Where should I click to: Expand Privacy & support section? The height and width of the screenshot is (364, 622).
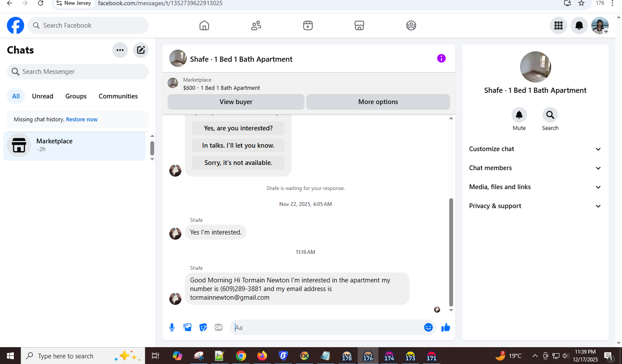coord(535,206)
